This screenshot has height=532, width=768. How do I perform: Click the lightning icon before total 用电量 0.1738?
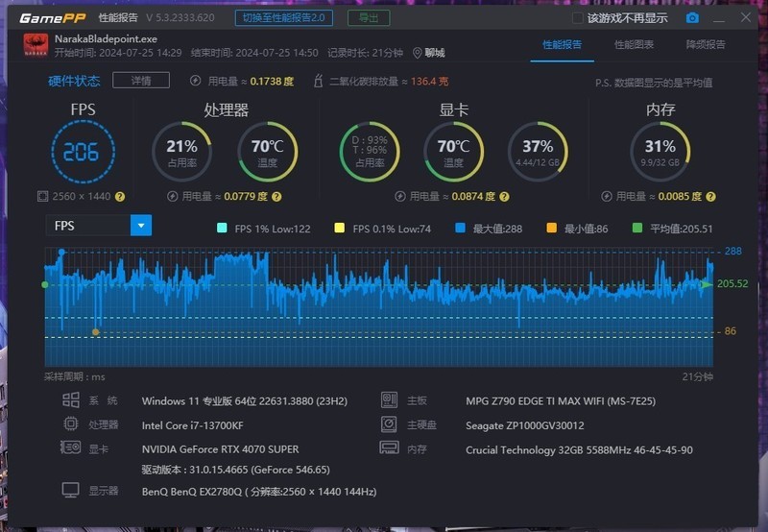pyautogui.click(x=196, y=81)
